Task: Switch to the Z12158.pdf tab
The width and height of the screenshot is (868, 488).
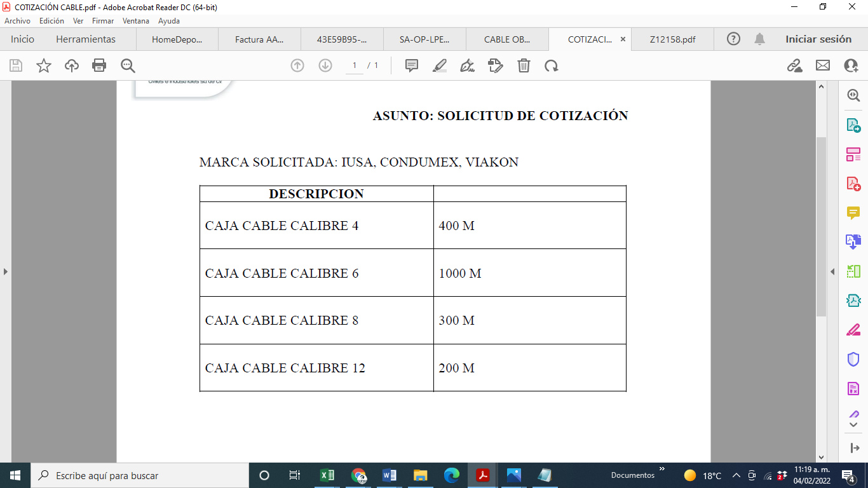Action: click(672, 39)
